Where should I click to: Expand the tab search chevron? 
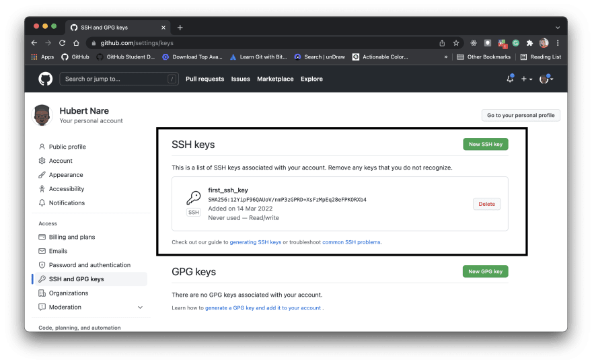pyautogui.click(x=558, y=28)
